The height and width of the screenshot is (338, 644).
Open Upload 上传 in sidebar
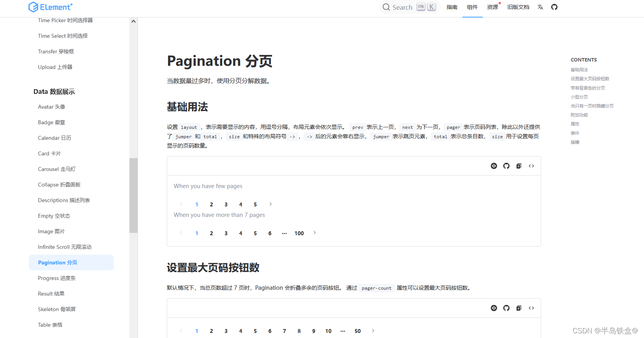tap(55, 67)
